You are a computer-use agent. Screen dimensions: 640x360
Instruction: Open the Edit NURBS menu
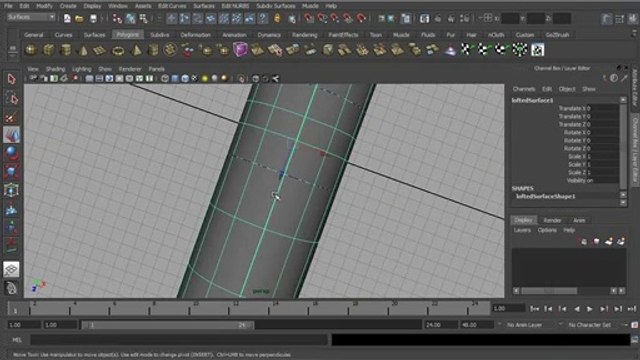click(x=235, y=6)
